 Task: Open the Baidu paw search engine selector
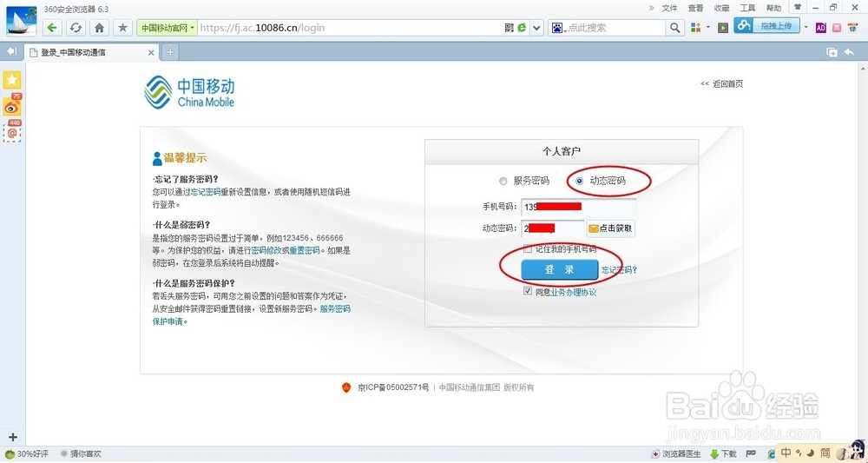(558, 28)
